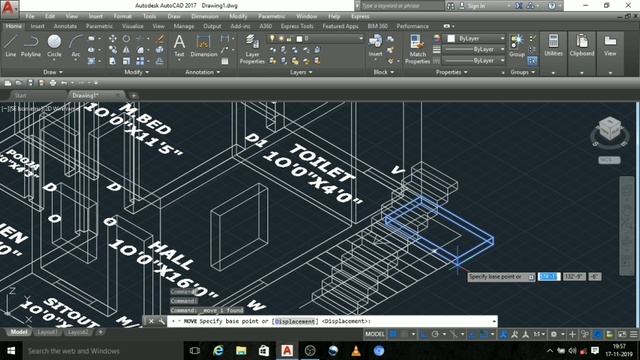Expand the Groups panel dropdown

coord(522,72)
